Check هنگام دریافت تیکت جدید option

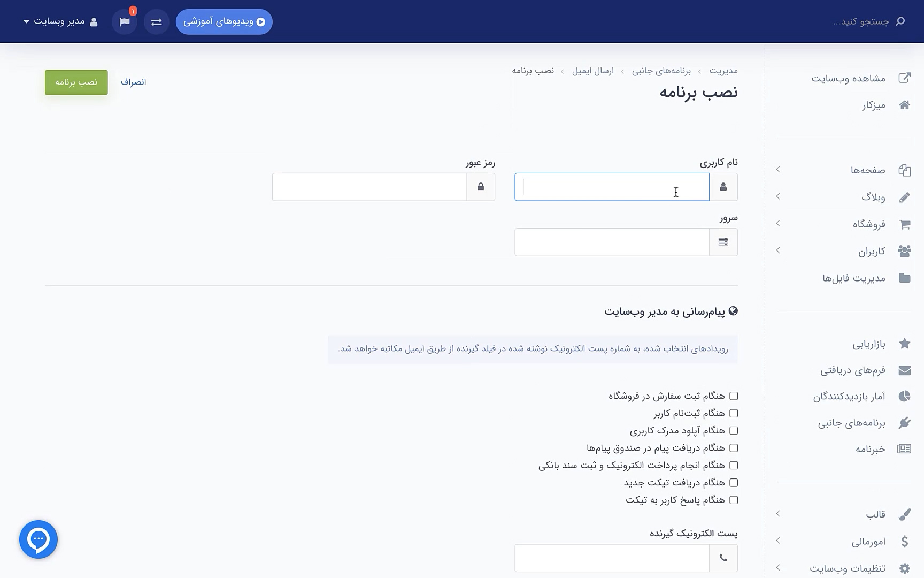[x=734, y=483]
